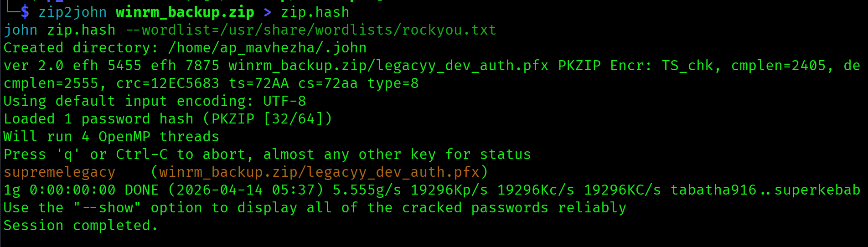This screenshot has height=247, width=868.
Task: Click the zip.hash output filename after redirect
Action: [315, 12]
